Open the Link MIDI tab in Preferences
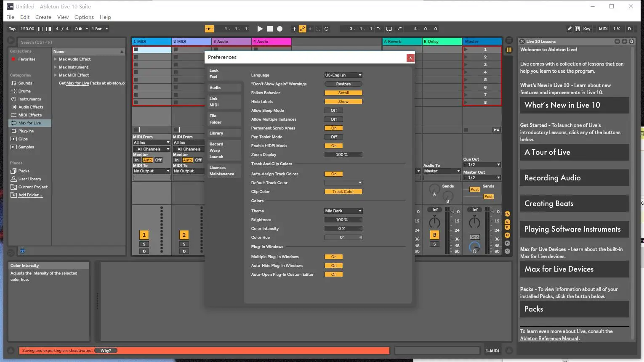Image resolution: width=644 pixels, height=362 pixels. pos(224,102)
